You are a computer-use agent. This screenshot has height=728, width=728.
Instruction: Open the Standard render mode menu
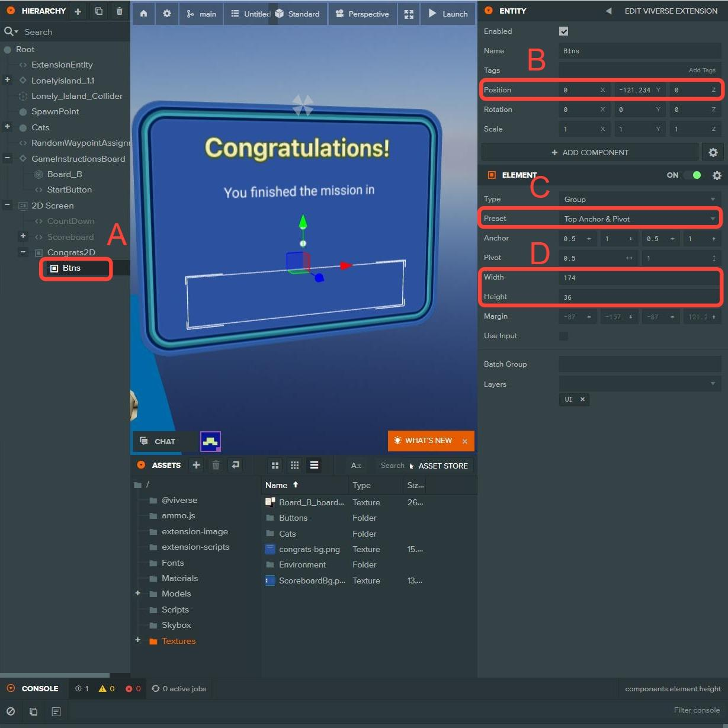(x=297, y=14)
